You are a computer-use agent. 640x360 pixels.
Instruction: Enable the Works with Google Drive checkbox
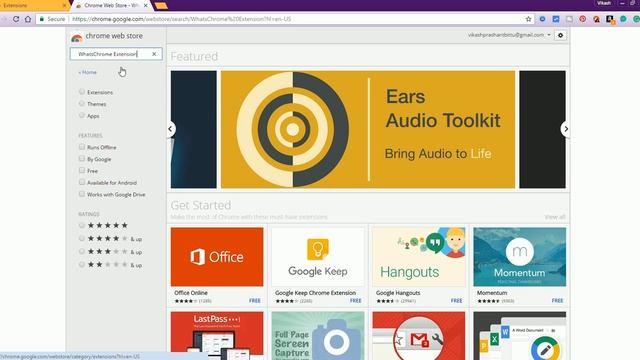click(82, 194)
